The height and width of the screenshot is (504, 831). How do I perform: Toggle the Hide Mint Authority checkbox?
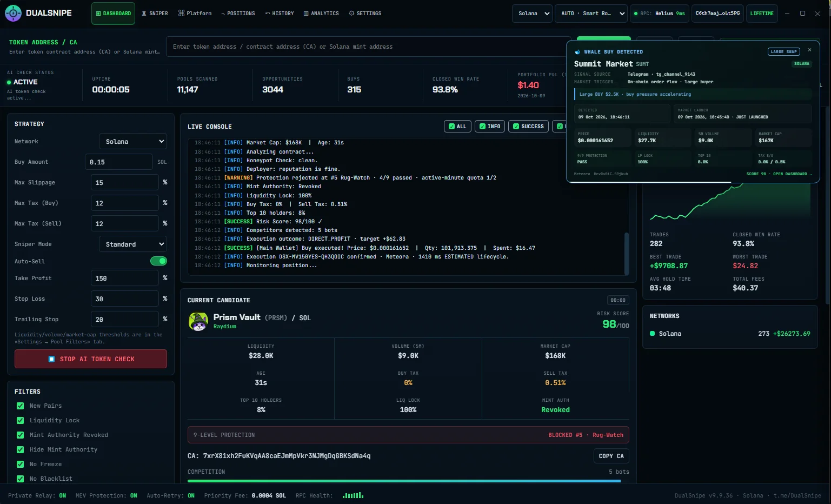click(x=21, y=449)
